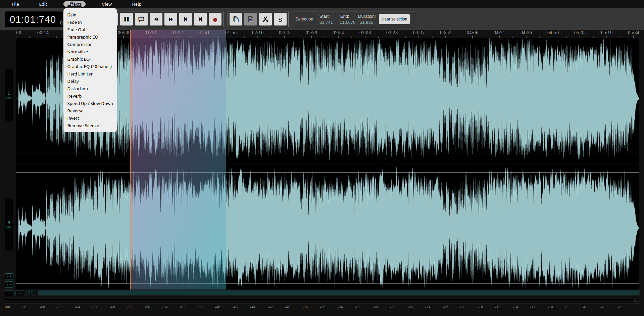Click the rewind double-arrow icon
The width and height of the screenshot is (644, 316).
click(x=156, y=19)
